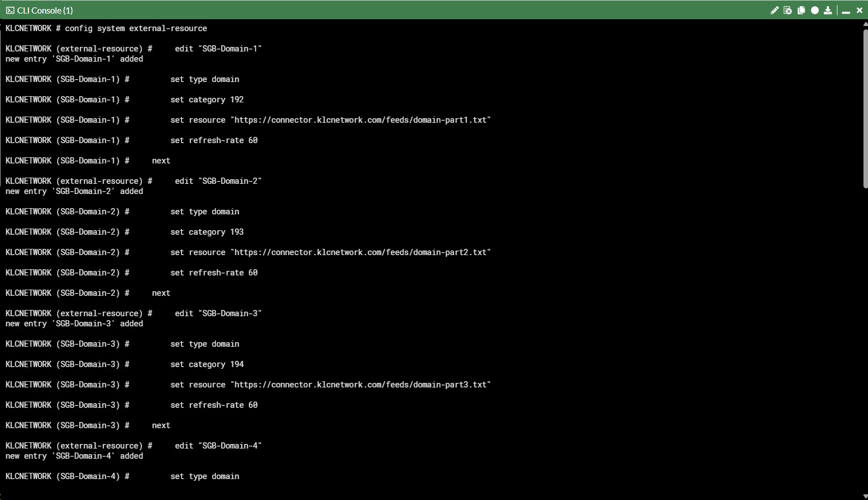
Task: Click 'next' in the SGB-Domain-1 block
Action: 161,161
